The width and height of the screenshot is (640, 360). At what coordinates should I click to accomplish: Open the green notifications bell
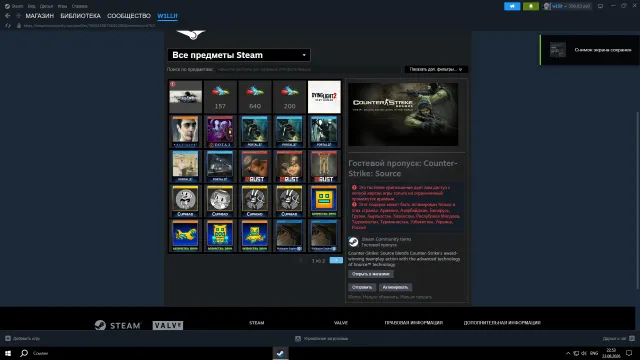point(531,6)
